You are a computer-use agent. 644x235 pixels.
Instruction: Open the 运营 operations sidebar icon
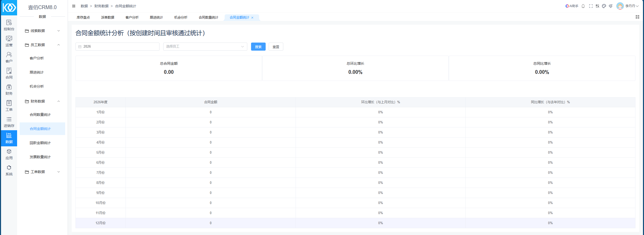(x=9, y=41)
